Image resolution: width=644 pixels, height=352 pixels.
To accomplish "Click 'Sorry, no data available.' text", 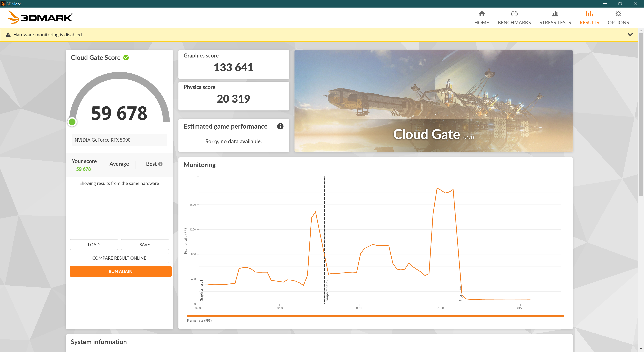I will coord(233,141).
